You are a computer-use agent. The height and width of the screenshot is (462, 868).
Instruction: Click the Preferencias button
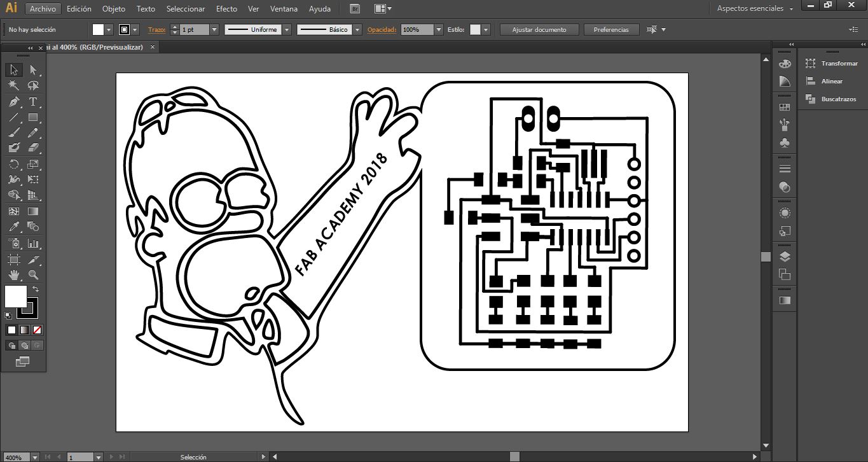(x=611, y=30)
